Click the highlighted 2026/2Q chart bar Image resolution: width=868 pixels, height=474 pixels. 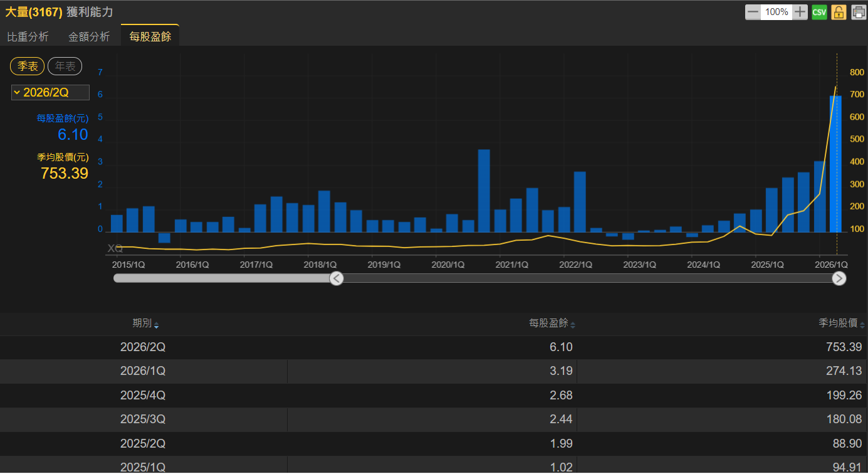click(x=835, y=164)
